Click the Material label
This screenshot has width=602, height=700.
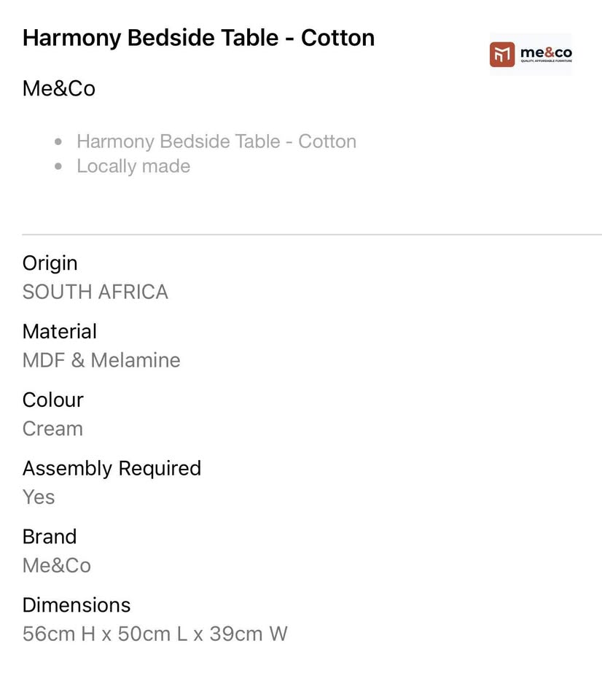point(60,332)
